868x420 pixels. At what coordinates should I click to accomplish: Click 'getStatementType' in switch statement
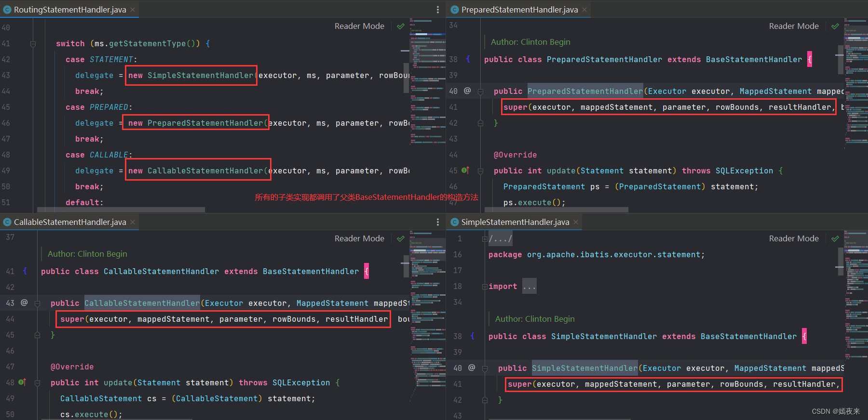point(147,44)
